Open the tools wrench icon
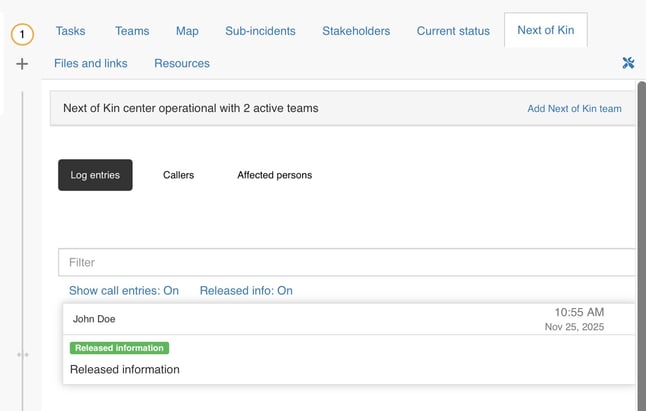 coord(628,63)
